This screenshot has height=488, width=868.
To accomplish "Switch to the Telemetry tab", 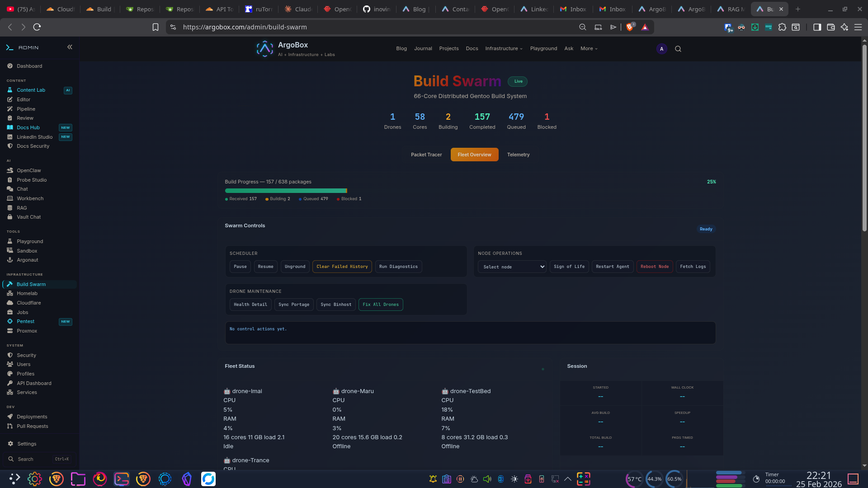I will 518,155.
